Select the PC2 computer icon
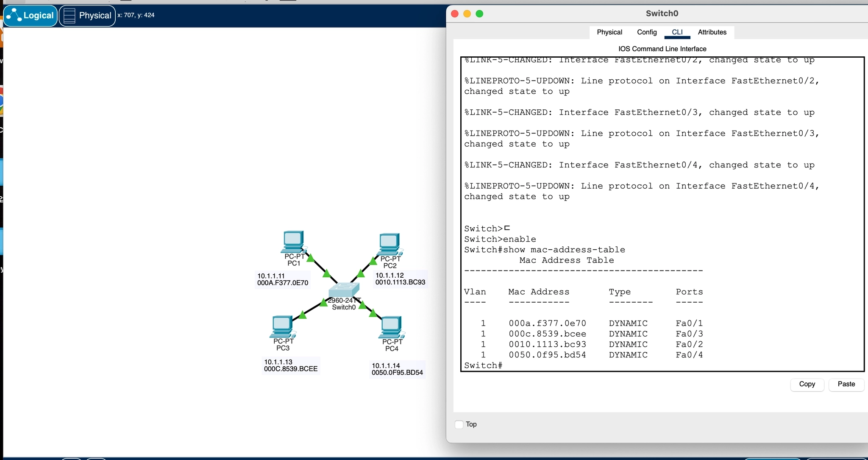868x460 pixels. 389,244
